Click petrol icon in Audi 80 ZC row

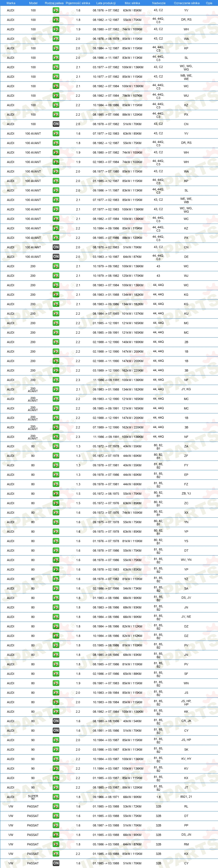coord(56,503)
